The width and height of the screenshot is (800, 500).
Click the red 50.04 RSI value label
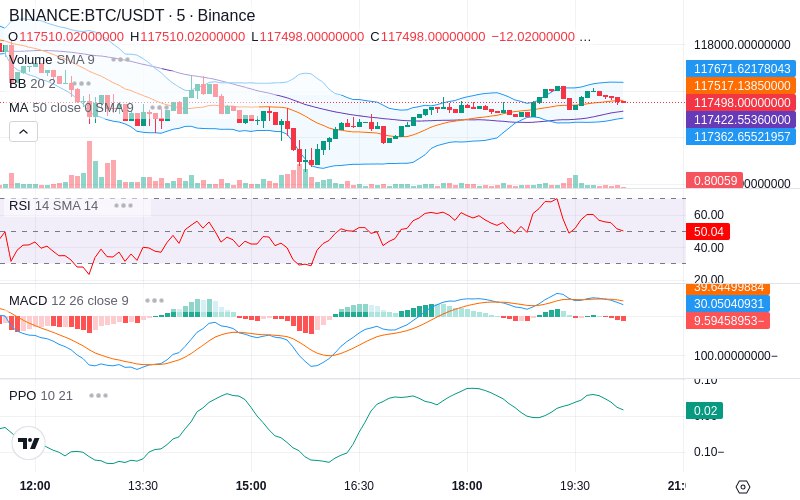708,232
